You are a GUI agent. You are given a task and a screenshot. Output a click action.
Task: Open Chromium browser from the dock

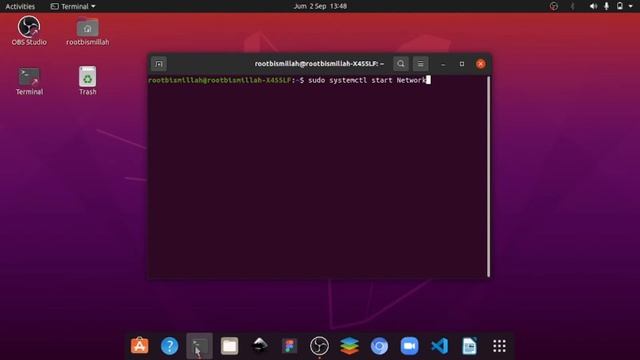click(x=379, y=346)
